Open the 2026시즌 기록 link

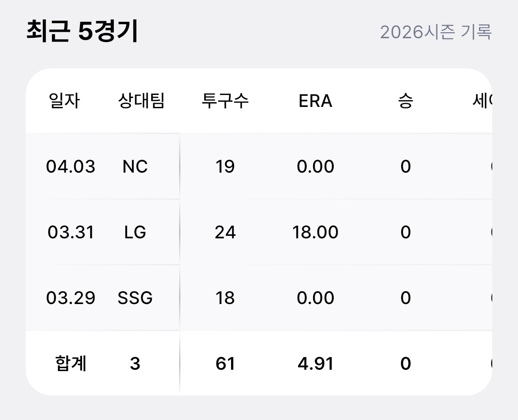pyautogui.click(x=436, y=32)
